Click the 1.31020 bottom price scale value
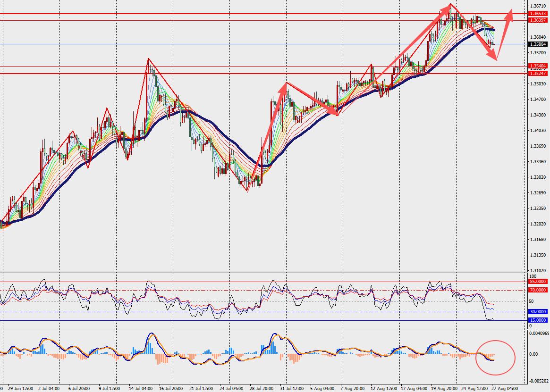Image resolution: width=550 pixels, height=392 pixels. (538, 270)
